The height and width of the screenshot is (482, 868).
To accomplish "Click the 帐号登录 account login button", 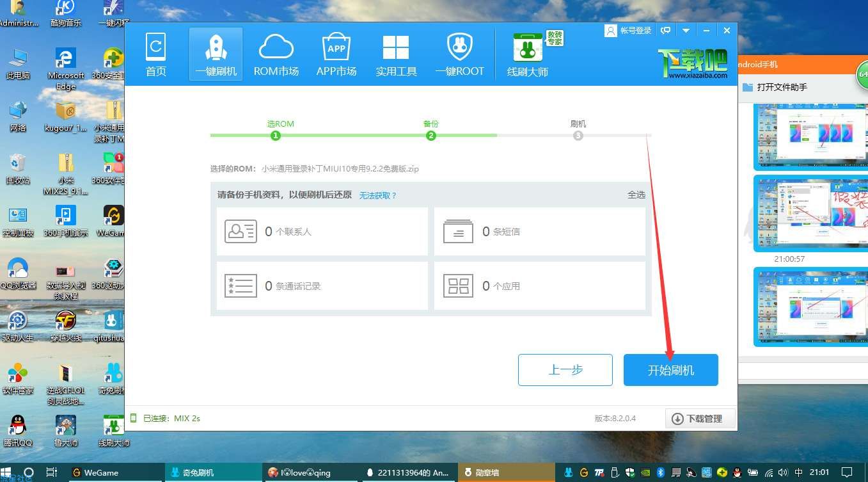I will pos(628,31).
